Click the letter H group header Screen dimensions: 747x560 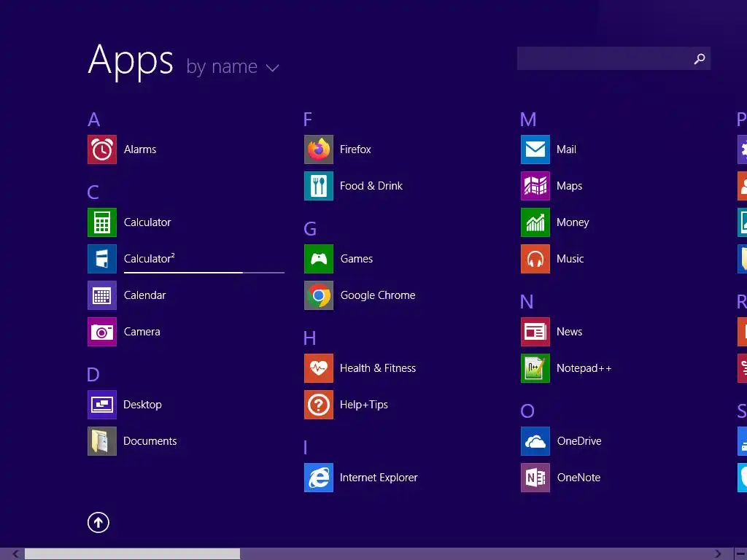coord(309,338)
